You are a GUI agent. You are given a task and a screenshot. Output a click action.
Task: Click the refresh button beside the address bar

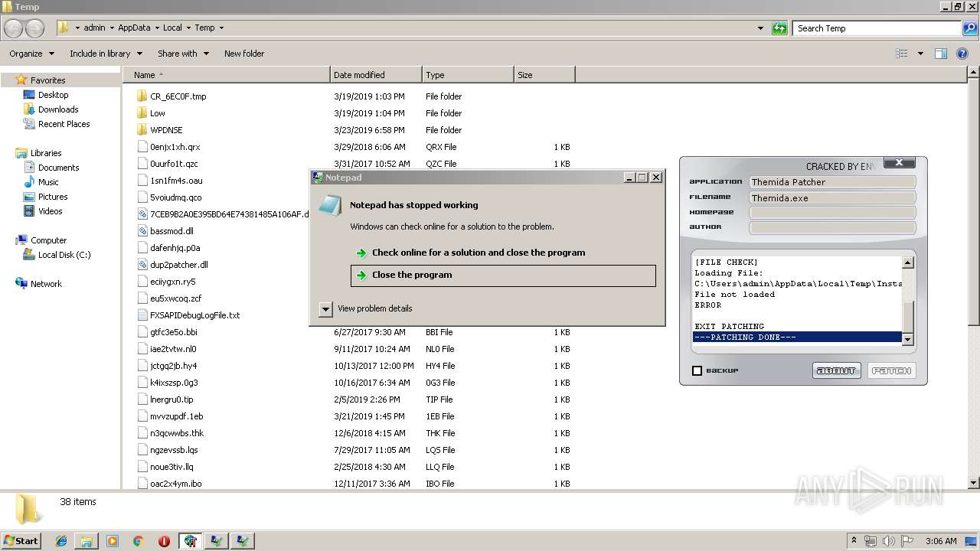point(779,28)
